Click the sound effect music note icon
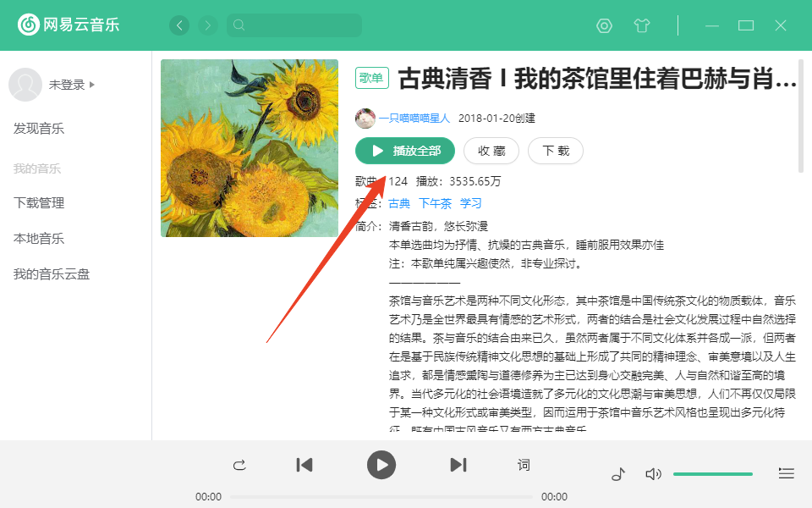The image size is (812, 508). click(618, 474)
